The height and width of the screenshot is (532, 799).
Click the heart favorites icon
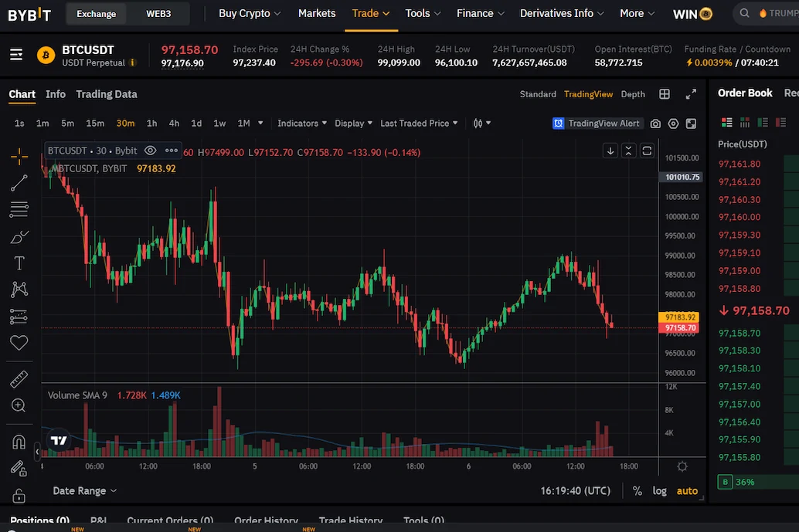(x=19, y=343)
